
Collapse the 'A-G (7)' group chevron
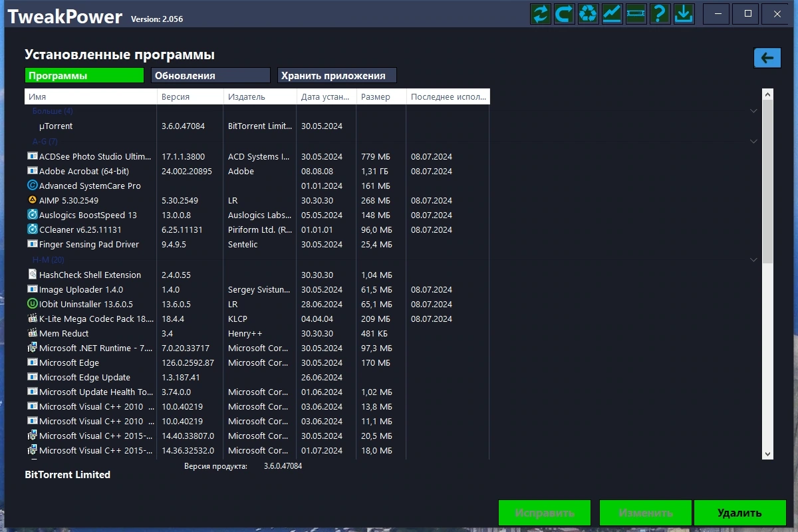point(753,142)
